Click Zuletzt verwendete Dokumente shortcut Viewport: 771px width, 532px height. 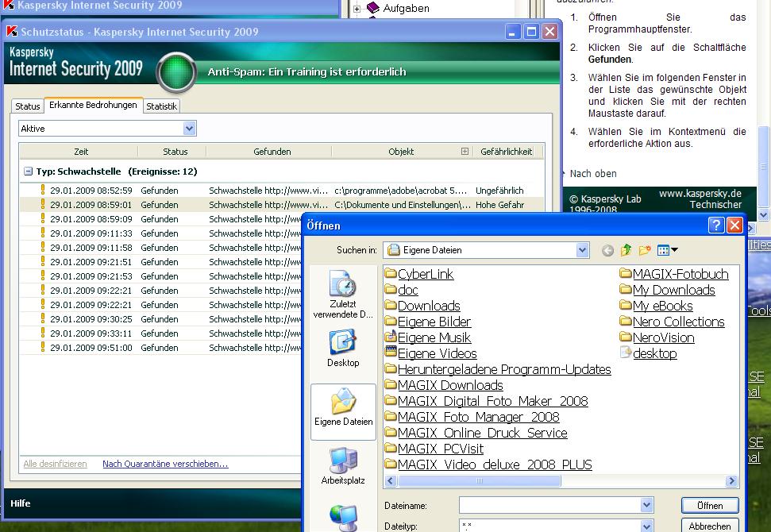pos(343,294)
